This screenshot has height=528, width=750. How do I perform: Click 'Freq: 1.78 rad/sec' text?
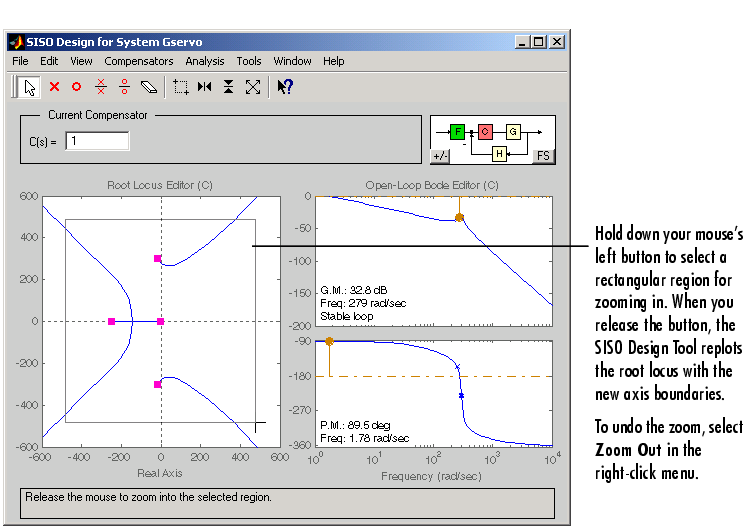[x=364, y=438]
